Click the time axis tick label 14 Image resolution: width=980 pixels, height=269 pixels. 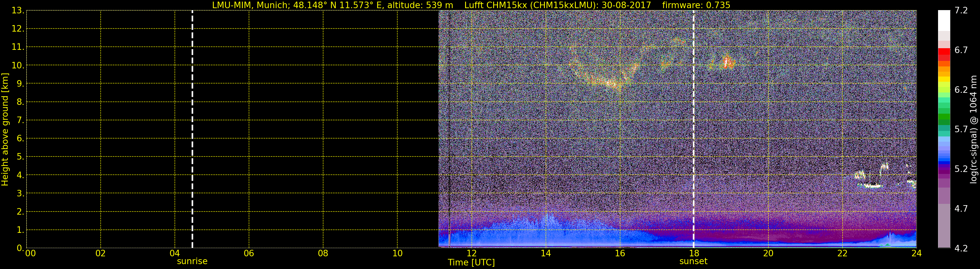click(x=545, y=253)
